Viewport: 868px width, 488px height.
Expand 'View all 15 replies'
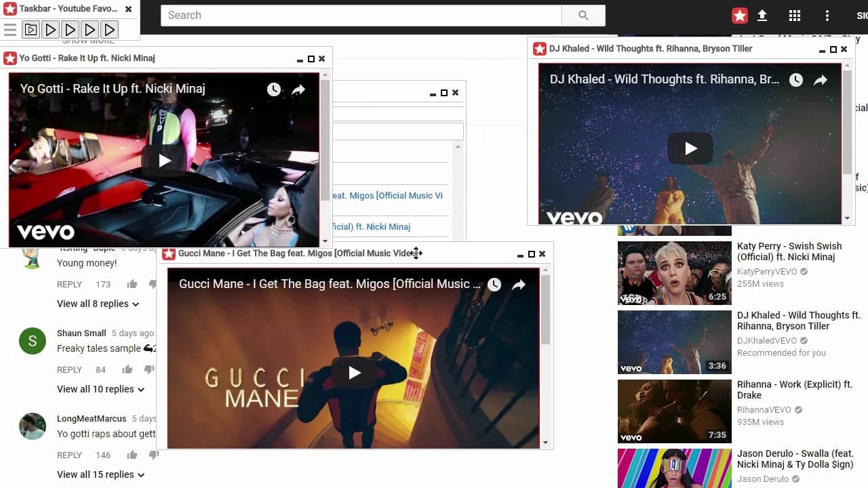pos(101,474)
